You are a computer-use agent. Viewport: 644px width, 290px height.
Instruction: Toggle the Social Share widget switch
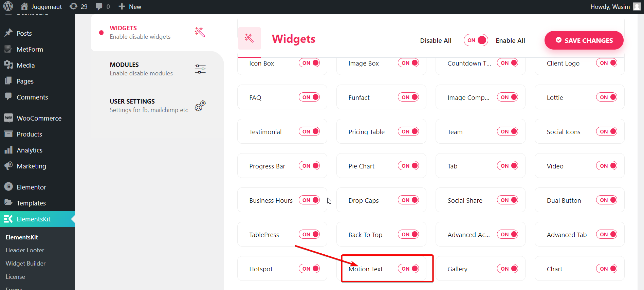pyautogui.click(x=508, y=200)
